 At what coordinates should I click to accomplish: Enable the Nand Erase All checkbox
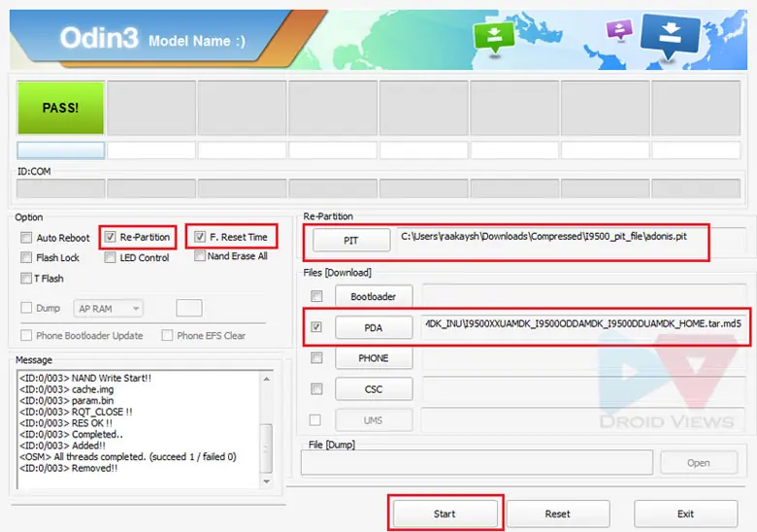199,255
